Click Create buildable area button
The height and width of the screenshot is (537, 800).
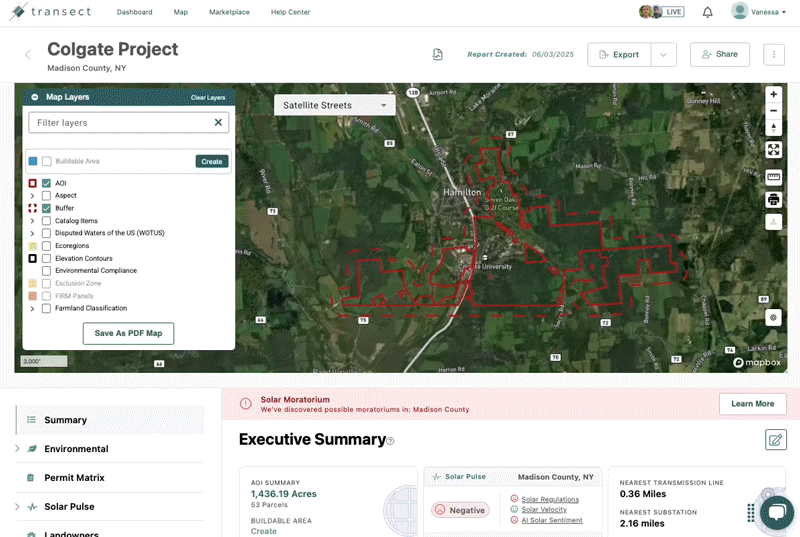click(x=212, y=161)
